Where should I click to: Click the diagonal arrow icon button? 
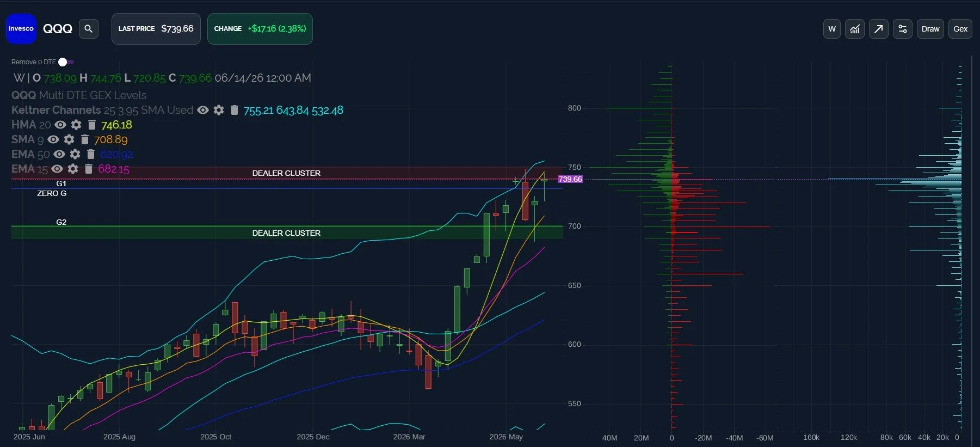click(x=879, y=29)
